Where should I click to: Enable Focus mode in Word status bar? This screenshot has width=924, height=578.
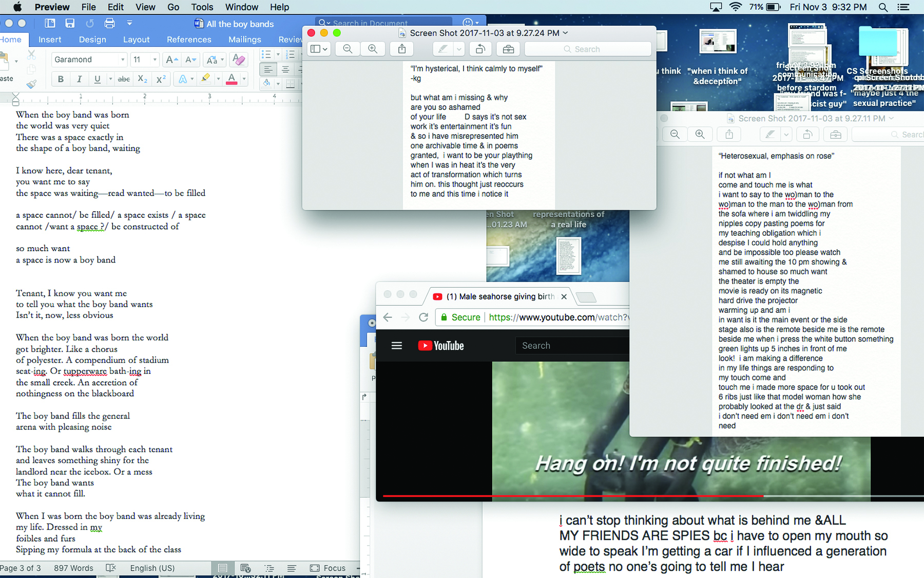pyautogui.click(x=328, y=568)
